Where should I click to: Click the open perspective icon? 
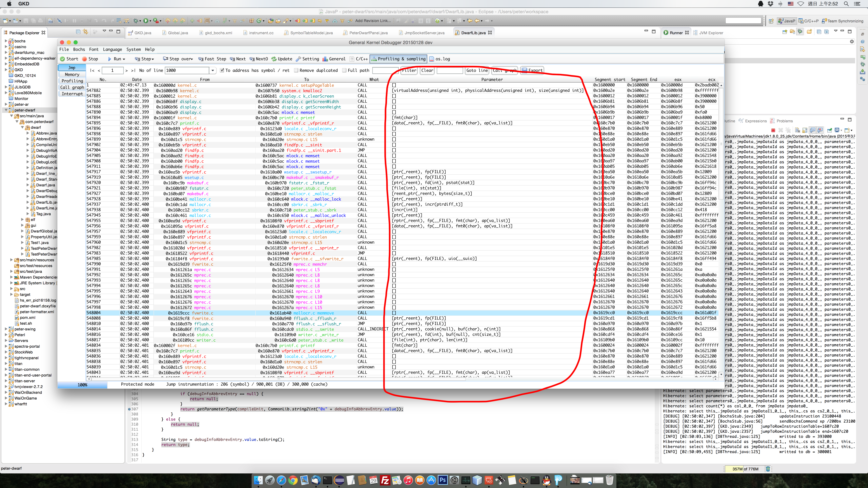[771, 21]
